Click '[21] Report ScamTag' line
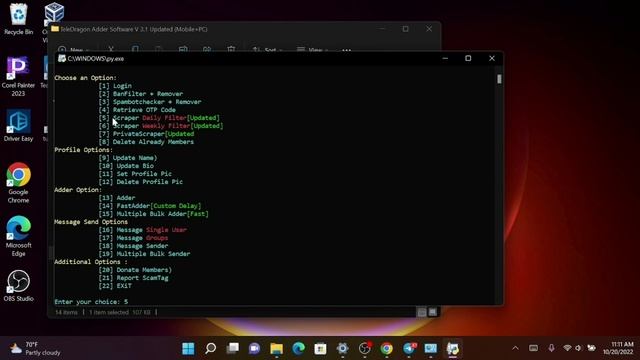Viewport: 640px width, 360px height. click(133, 278)
